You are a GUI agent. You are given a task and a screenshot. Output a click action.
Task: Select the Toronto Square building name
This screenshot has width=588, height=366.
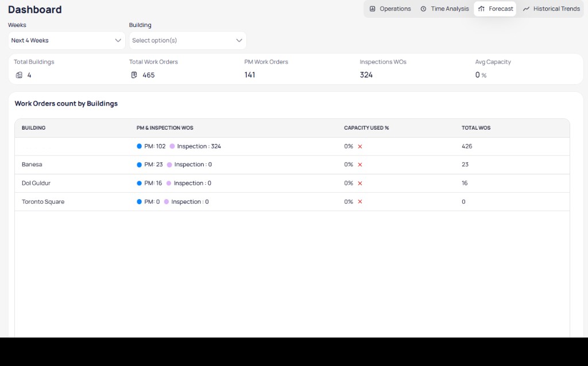tap(43, 201)
